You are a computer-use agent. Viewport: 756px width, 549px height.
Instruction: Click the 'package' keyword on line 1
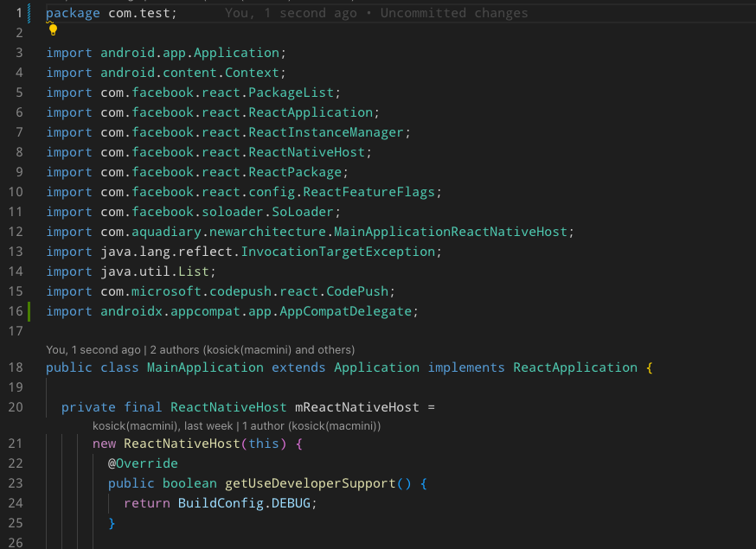73,13
